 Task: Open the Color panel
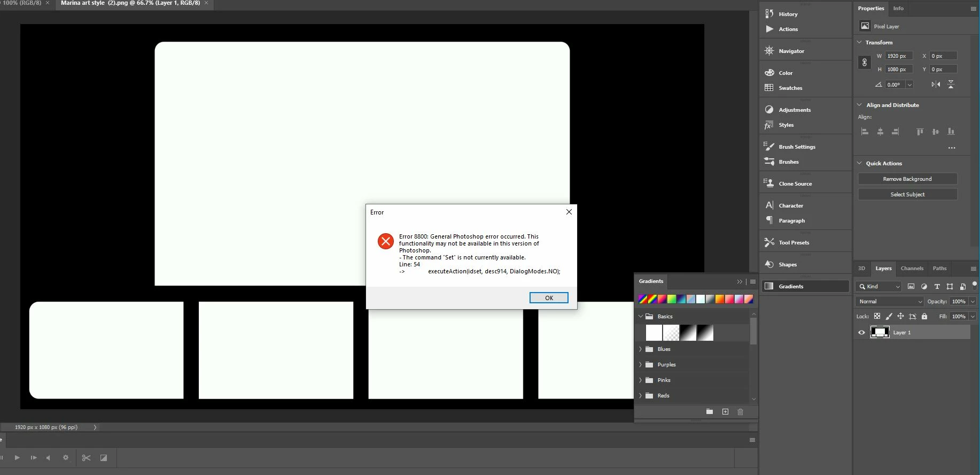click(785, 73)
